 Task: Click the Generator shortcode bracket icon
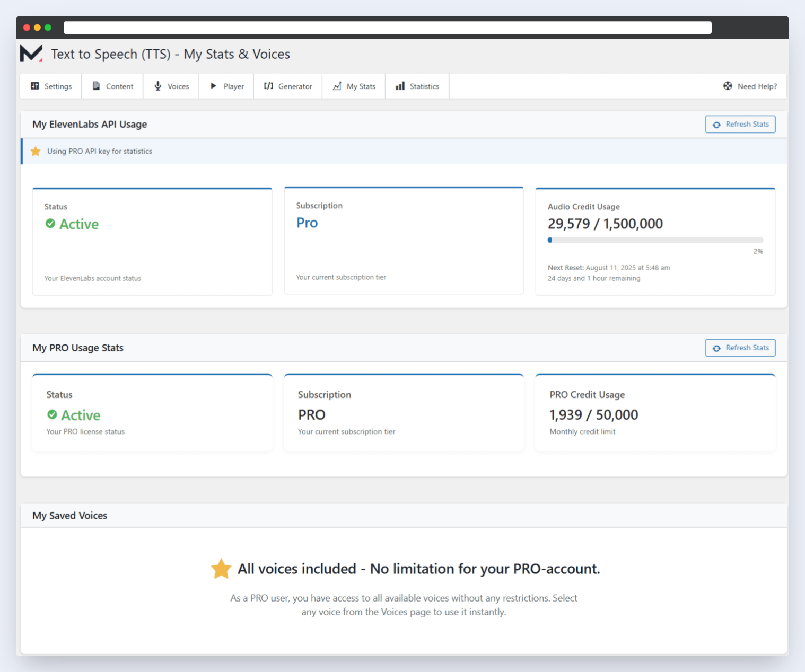269,86
